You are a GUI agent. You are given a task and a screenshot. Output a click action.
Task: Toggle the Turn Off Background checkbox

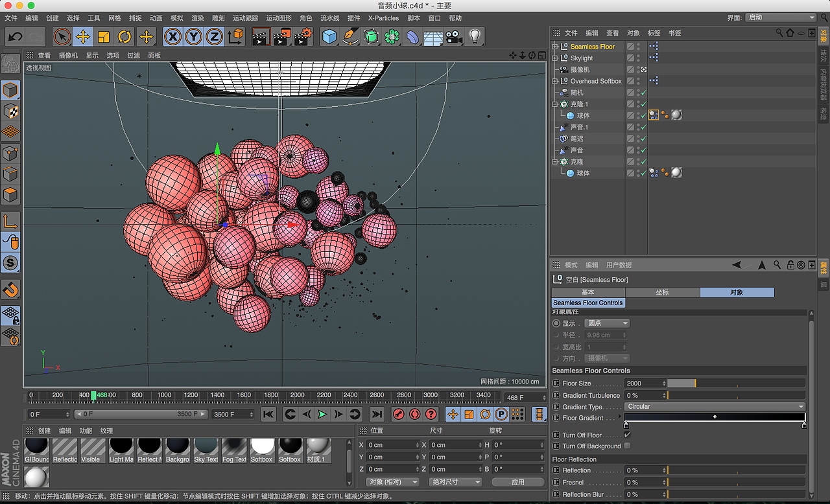tap(627, 446)
